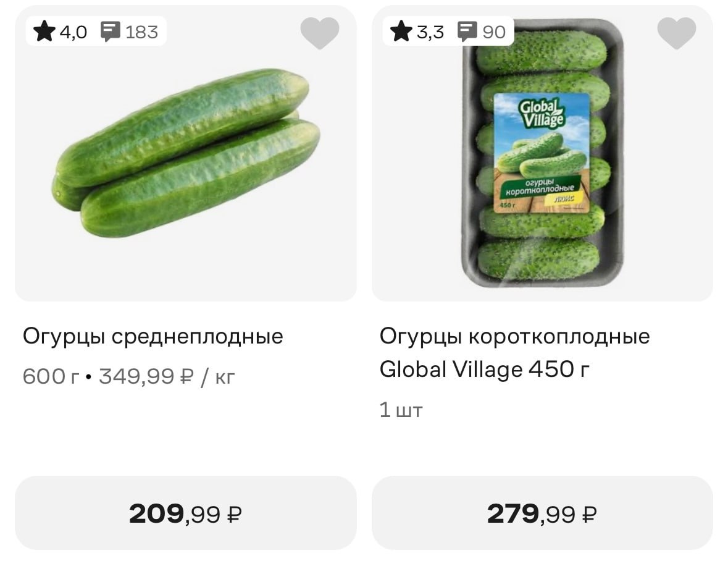Open the Огурцы среднеплодные product photo

[x=185, y=153]
